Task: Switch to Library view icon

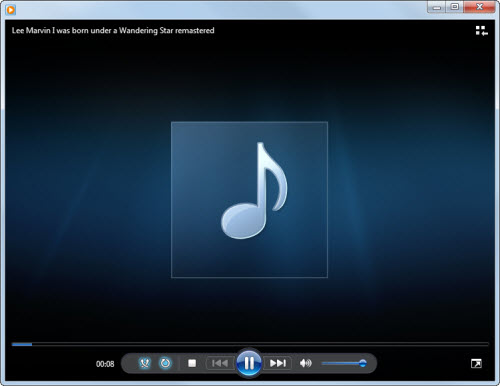Action: click(482, 31)
